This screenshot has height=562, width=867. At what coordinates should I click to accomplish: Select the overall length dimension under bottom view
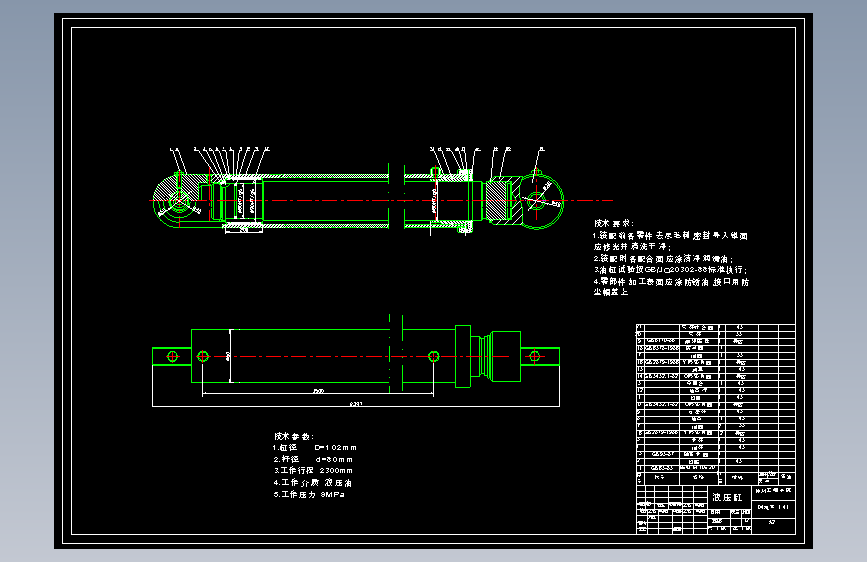click(x=356, y=405)
